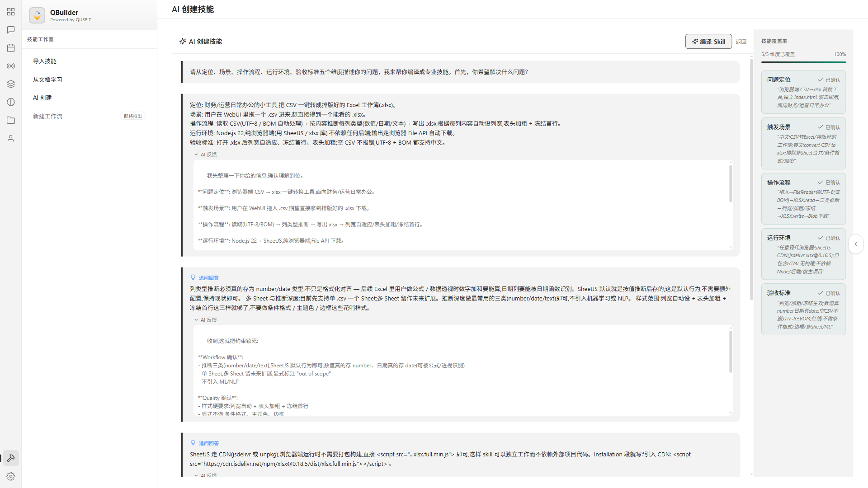Click the lightbulb icon of second 追问回答
This screenshot has width=868, height=488.
193,443
